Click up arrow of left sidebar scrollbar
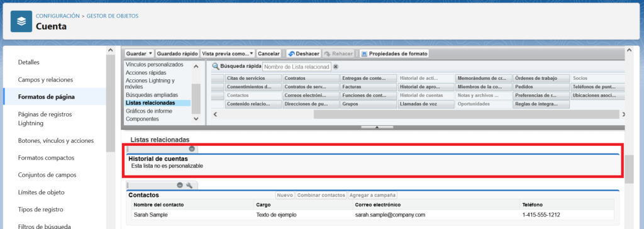This screenshot has width=644, height=229. (x=110, y=50)
